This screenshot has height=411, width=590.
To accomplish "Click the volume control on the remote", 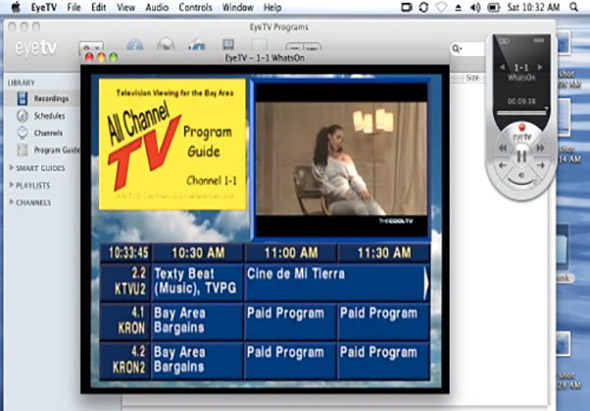I will (522, 178).
